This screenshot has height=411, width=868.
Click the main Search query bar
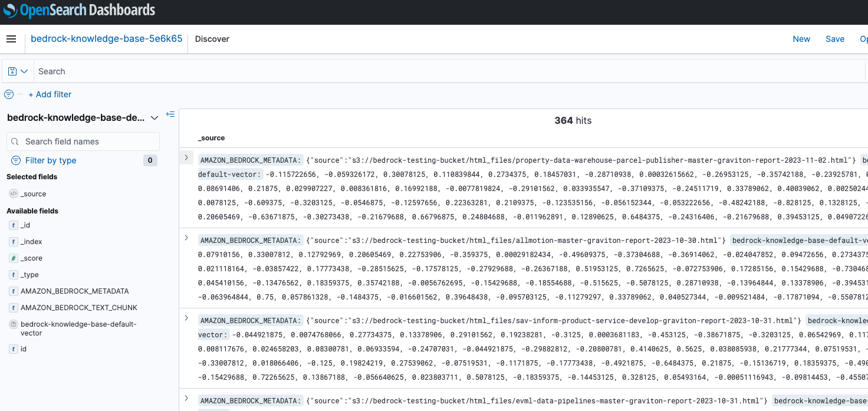point(449,71)
